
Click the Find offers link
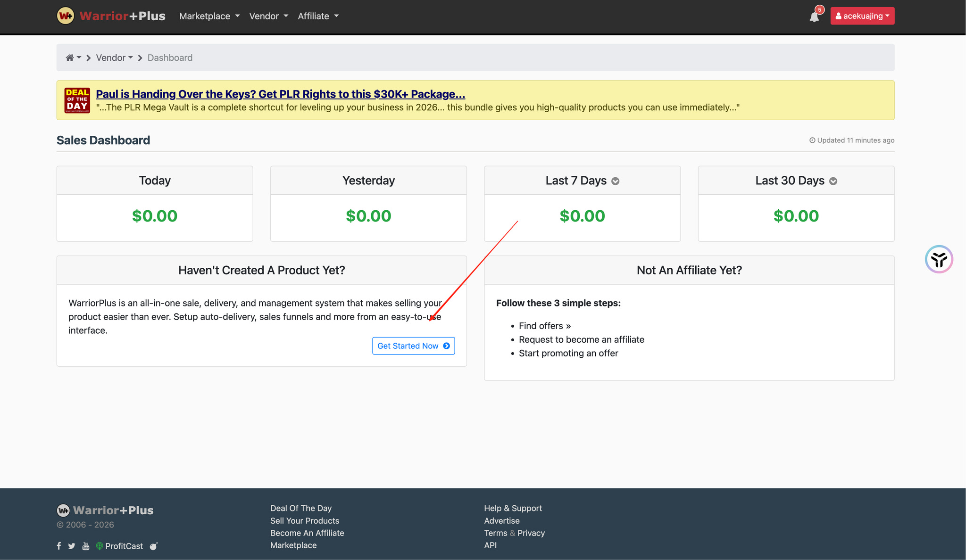[x=545, y=326]
